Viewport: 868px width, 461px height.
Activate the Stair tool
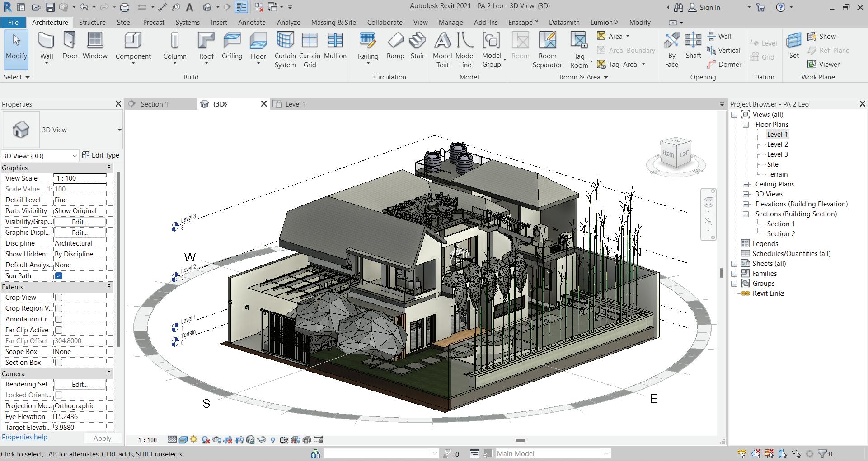417,46
